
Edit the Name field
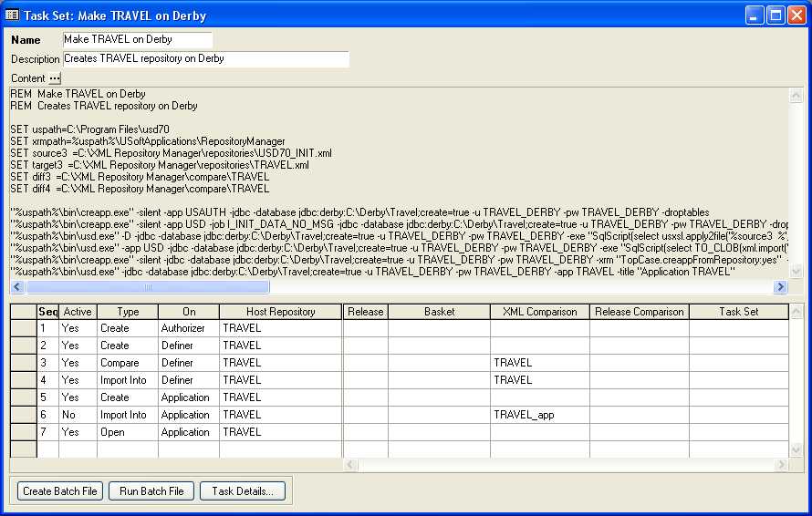pyautogui.click(x=137, y=40)
